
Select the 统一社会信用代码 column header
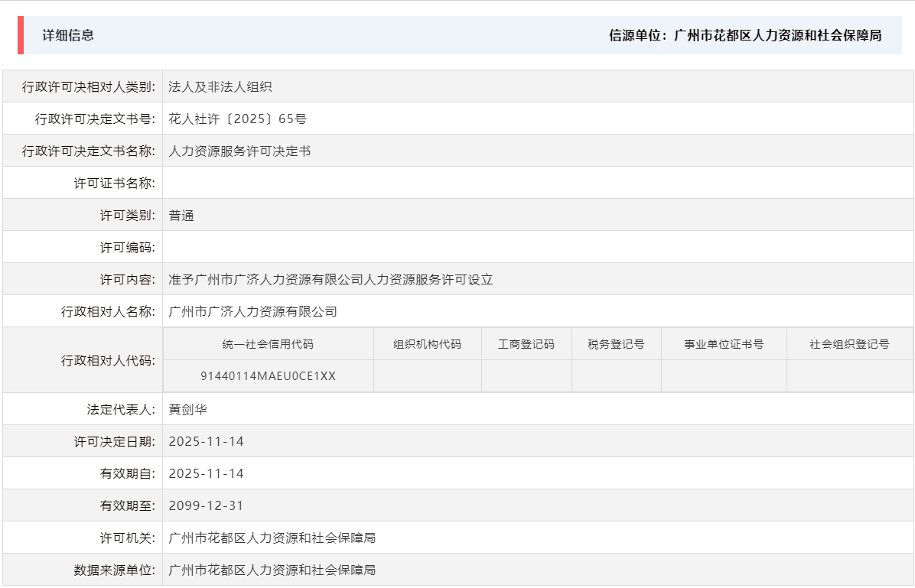(268, 343)
